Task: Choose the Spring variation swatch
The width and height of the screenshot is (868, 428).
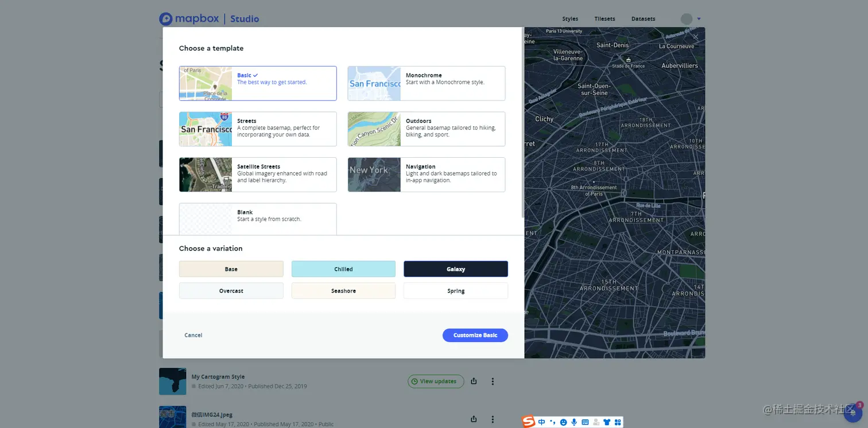Action: 456,291
